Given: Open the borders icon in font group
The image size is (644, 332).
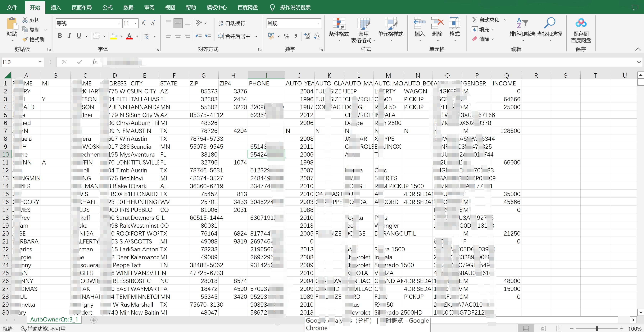Looking at the screenshot, I should click(x=96, y=36).
